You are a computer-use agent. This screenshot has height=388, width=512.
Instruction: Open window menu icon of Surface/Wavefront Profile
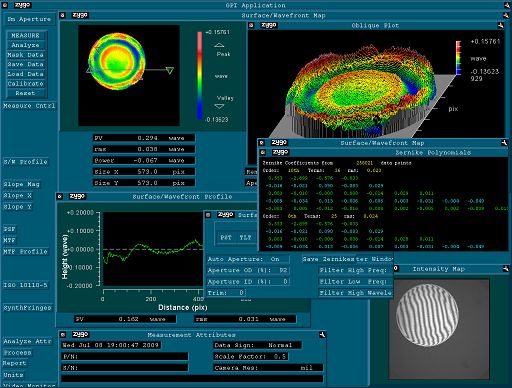click(x=60, y=196)
